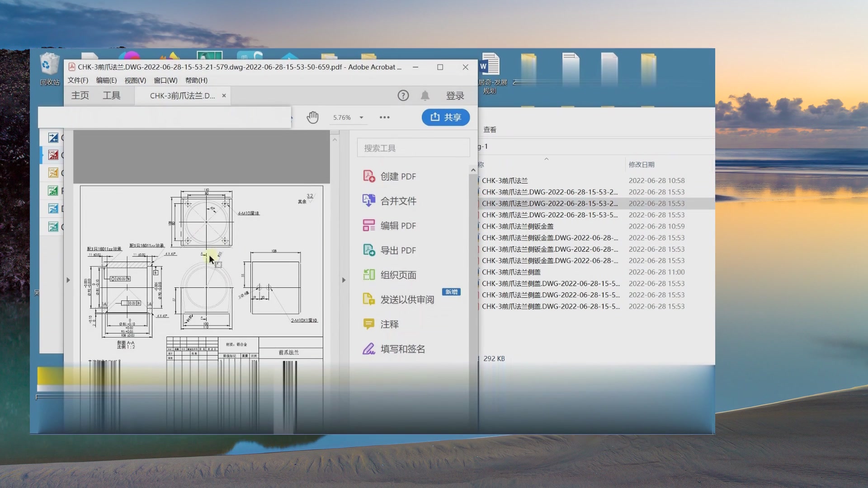This screenshot has width=868, height=488.
Task: Open the 工具 menu tab
Action: (x=112, y=95)
